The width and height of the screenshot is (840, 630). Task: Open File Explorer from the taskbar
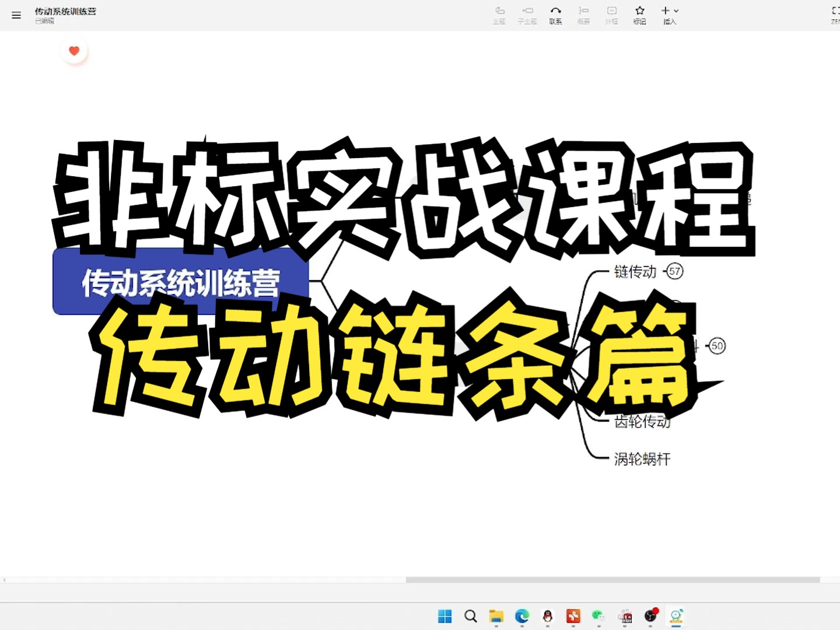pyautogui.click(x=496, y=617)
